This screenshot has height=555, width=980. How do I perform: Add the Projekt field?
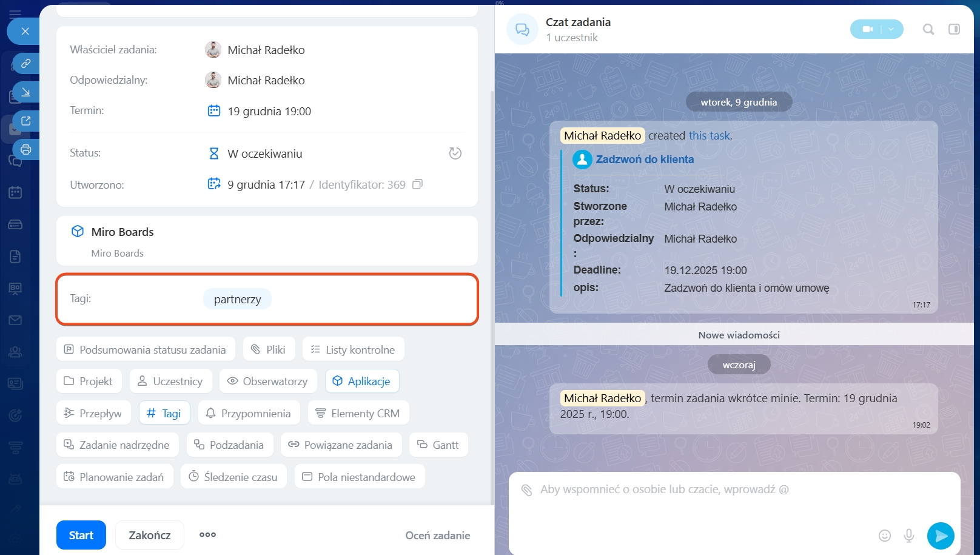pos(89,381)
